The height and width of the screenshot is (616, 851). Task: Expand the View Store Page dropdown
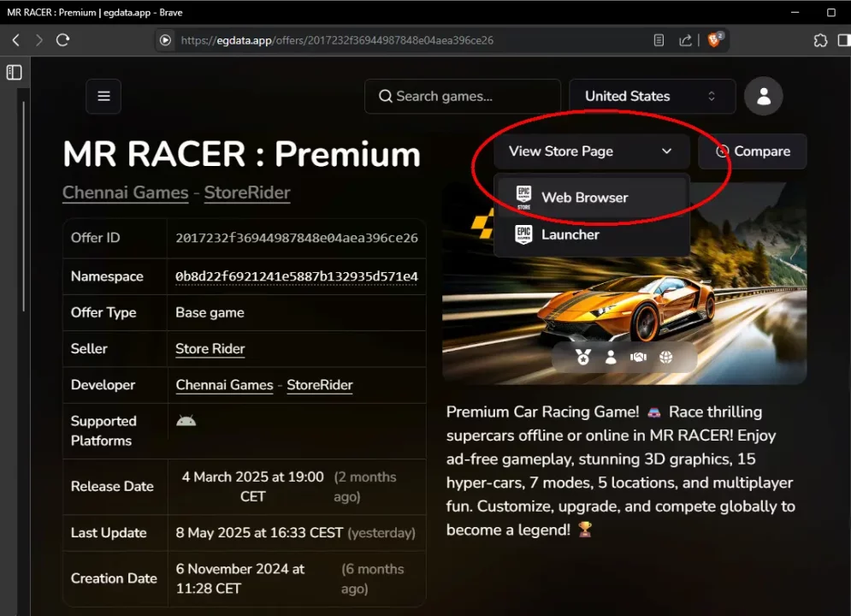pos(589,151)
